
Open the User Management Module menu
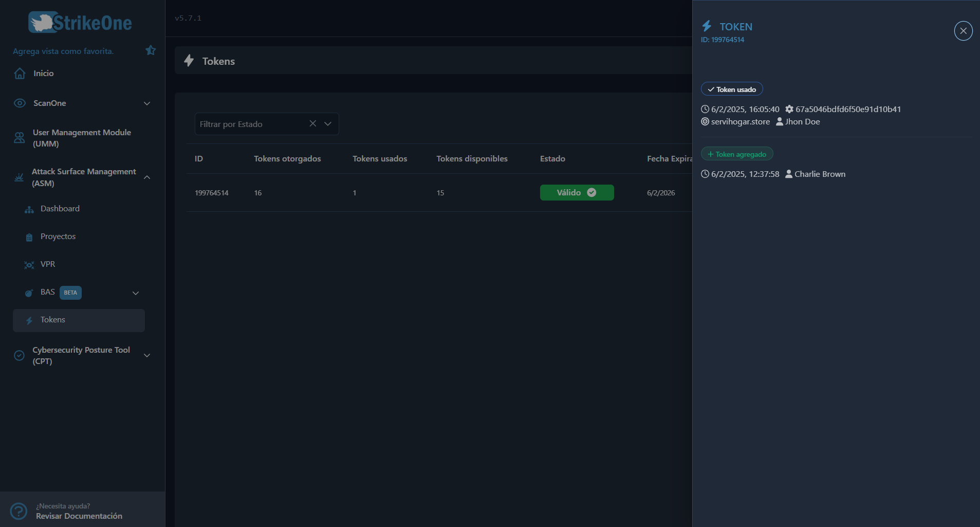(x=81, y=138)
